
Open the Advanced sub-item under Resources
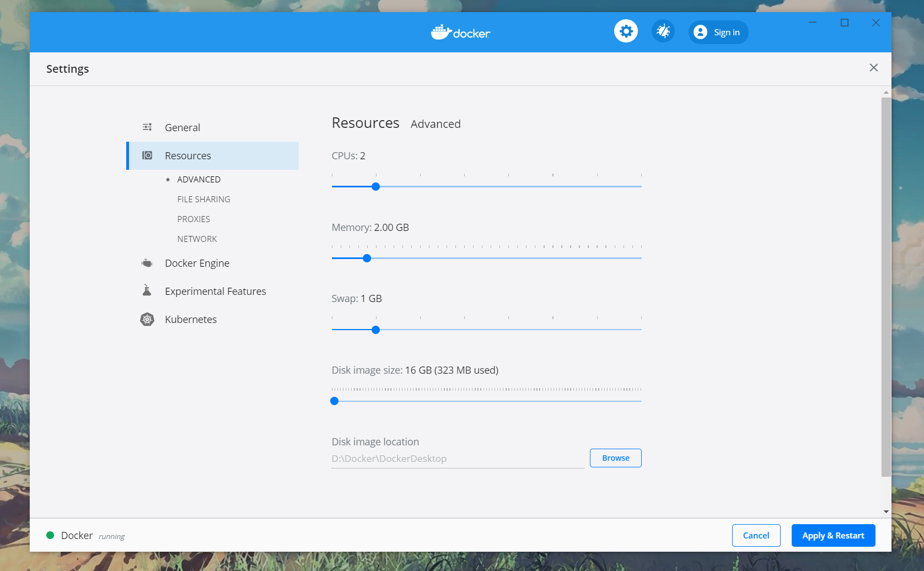pyautogui.click(x=198, y=180)
